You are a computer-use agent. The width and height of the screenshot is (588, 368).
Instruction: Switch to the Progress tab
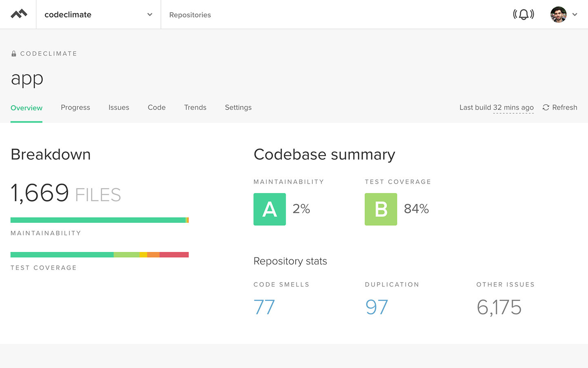[76, 108]
